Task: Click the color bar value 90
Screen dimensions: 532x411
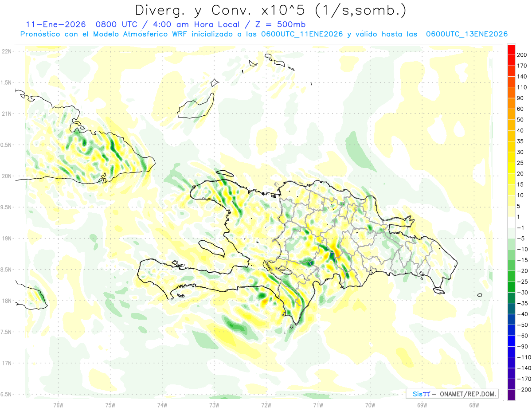Action: 520,98
